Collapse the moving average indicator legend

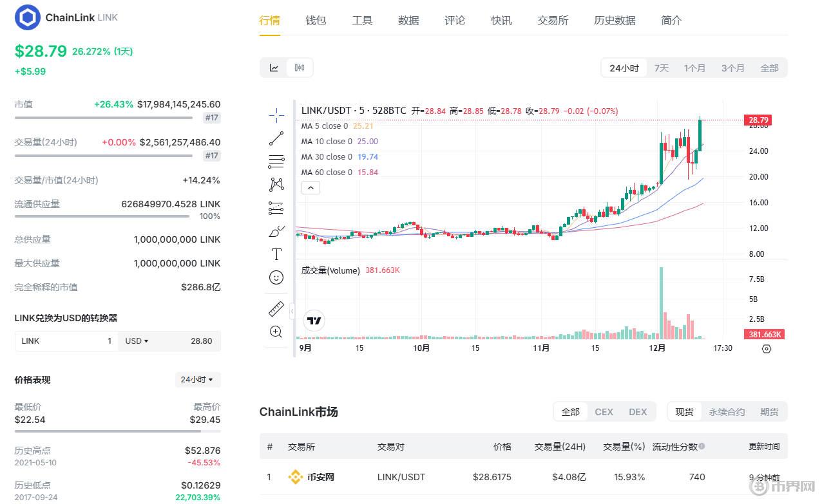(311, 188)
